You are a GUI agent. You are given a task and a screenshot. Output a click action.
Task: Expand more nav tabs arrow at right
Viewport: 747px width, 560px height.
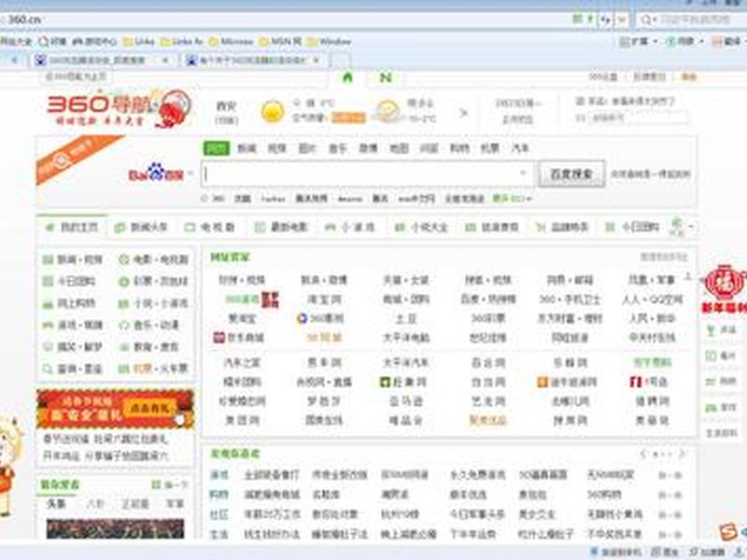coord(691,227)
